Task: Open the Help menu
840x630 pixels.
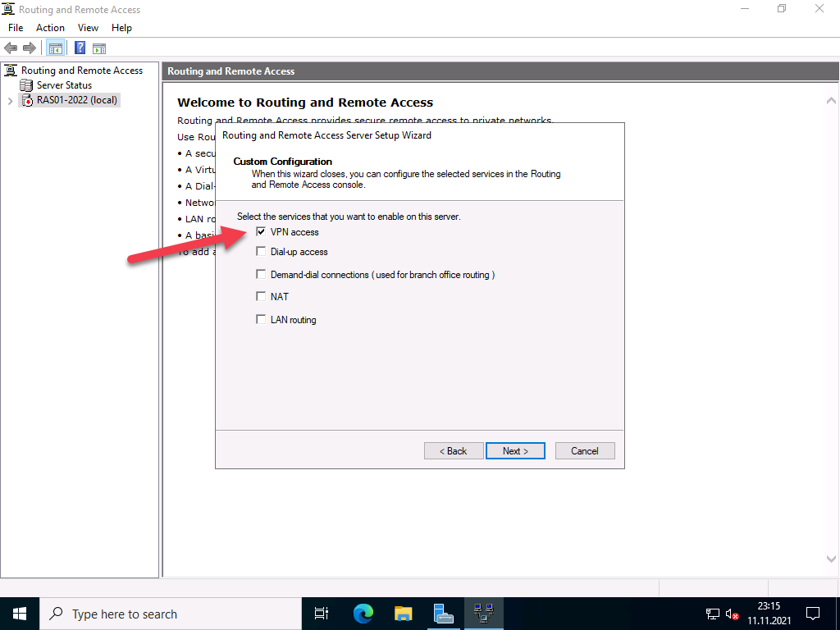Action: pyautogui.click(x=121, y=28)
